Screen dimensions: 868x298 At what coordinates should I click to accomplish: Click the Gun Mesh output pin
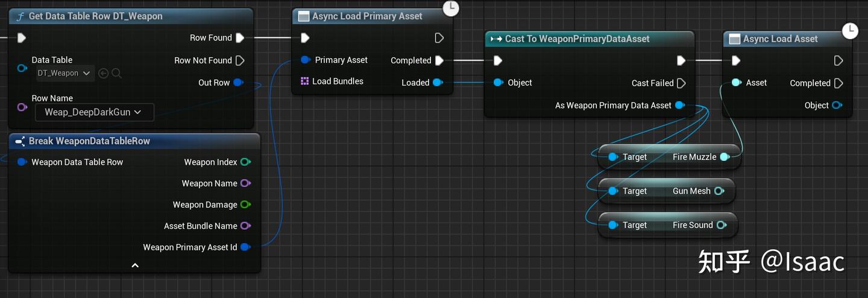pyautogui.click(x=719, y=191)
